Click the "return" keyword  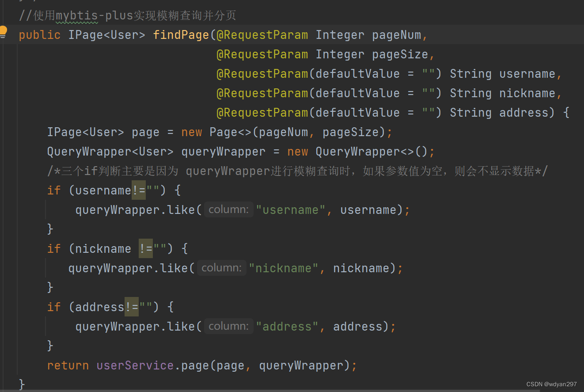click(68, 365)
